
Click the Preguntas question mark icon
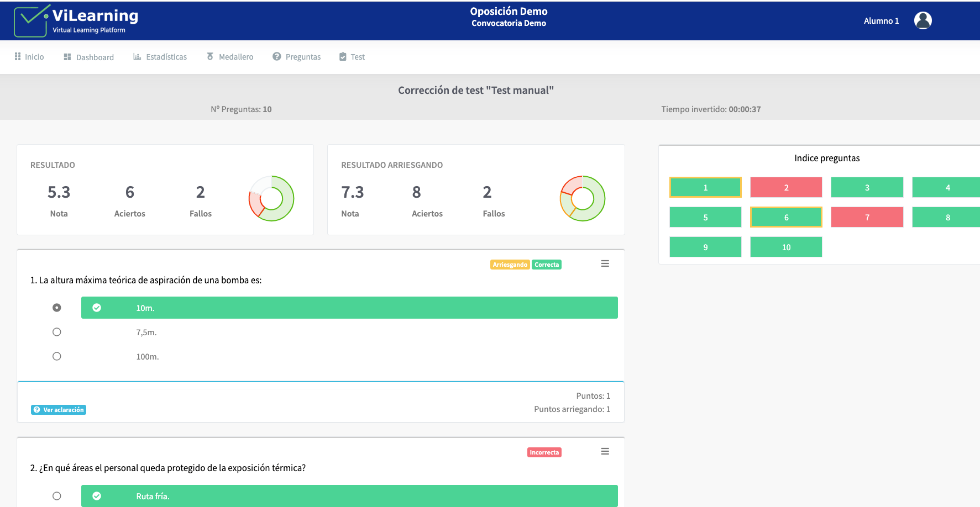(277, 57)
